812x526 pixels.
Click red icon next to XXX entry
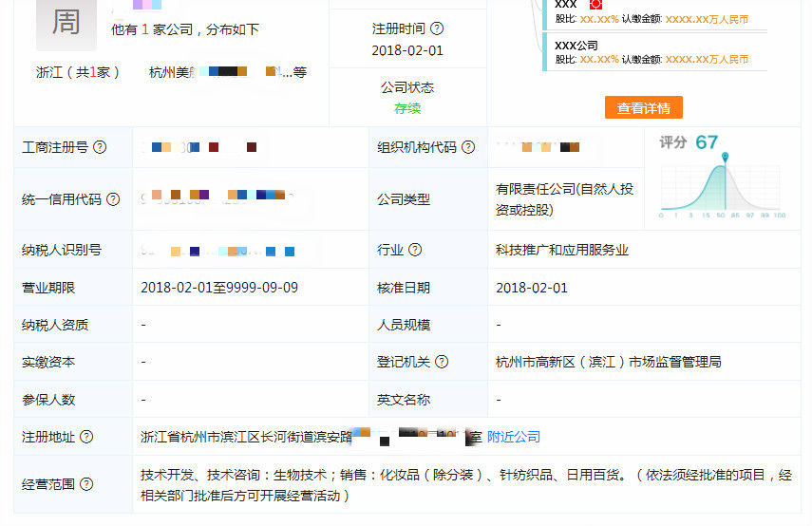[595, 5]
